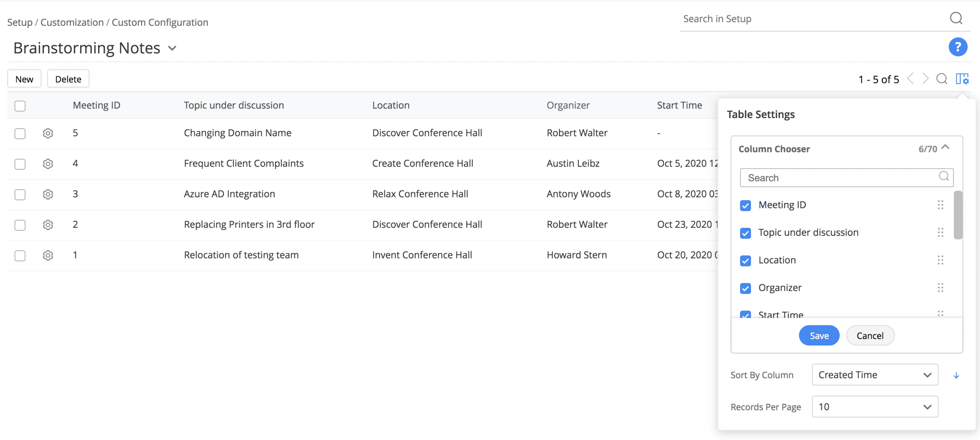Collapse the Column Chooser section
Screen dimensions: 980x440
(x=945, y=148)
